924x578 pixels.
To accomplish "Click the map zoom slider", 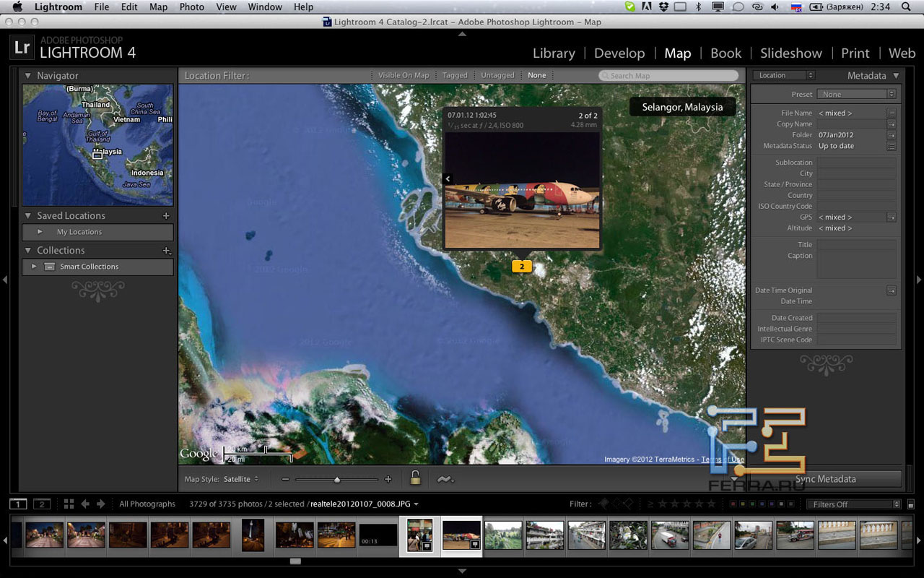I will tap(337, 479).
